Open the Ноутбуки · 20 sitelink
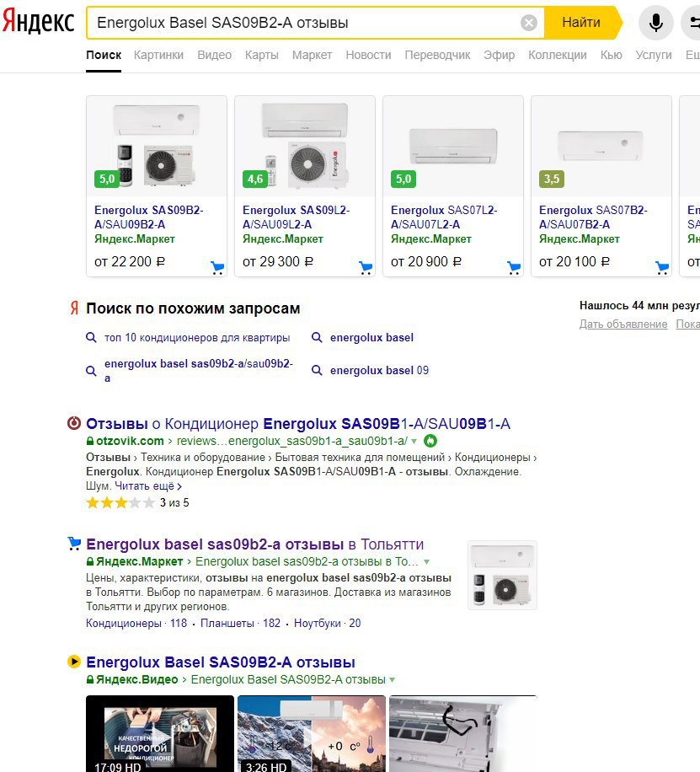This screenshot has height=772, width=700. (328, 624)
